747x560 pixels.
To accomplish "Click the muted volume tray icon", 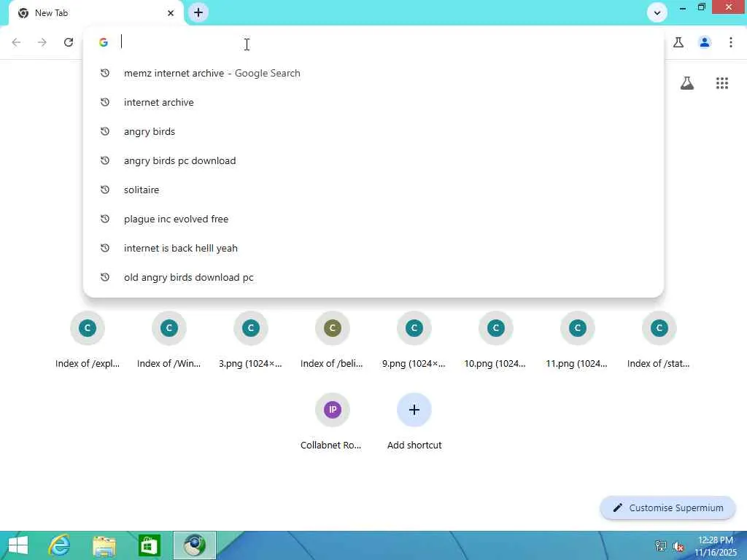I will pos(679,545).
